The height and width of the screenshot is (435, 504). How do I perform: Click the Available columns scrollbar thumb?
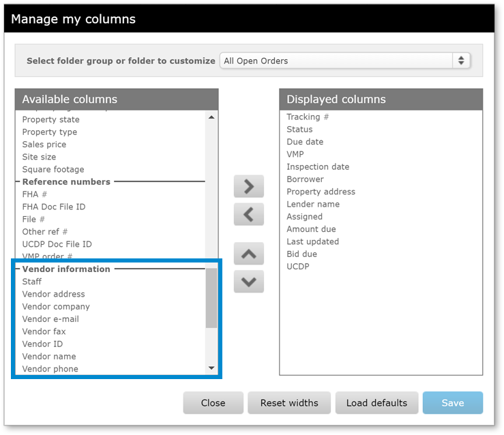pos(211,298)
